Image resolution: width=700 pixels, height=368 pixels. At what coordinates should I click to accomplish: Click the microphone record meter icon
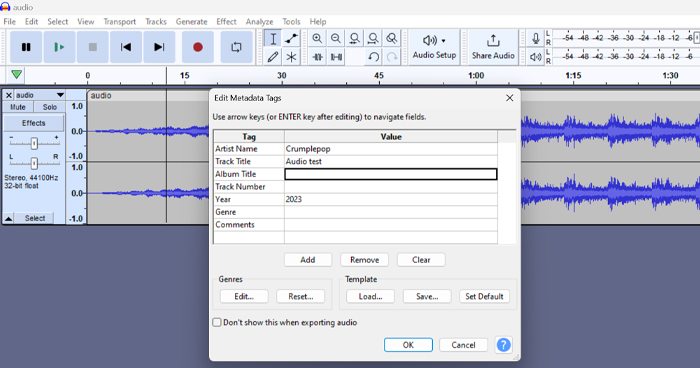click(x=536, y=38)
